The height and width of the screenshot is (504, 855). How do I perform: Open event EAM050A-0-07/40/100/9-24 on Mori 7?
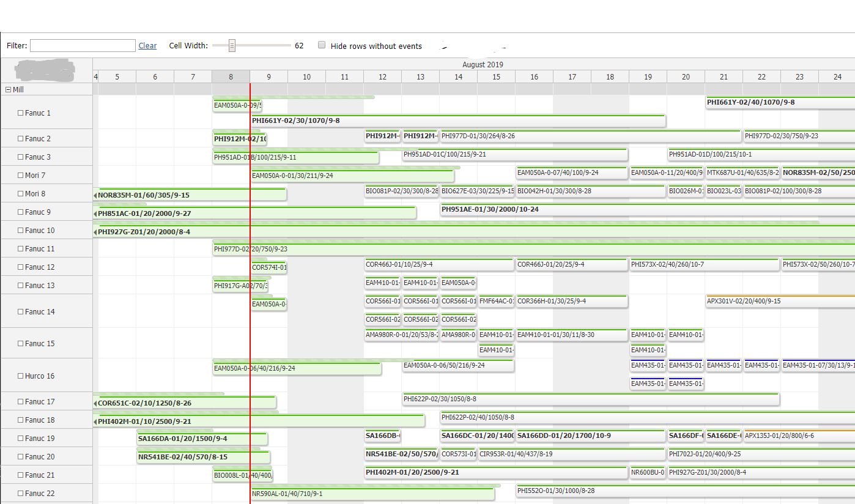click(572, 173)
